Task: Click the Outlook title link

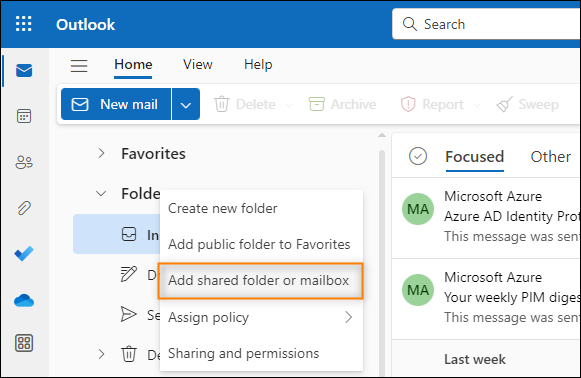Action: coord(86,24)
